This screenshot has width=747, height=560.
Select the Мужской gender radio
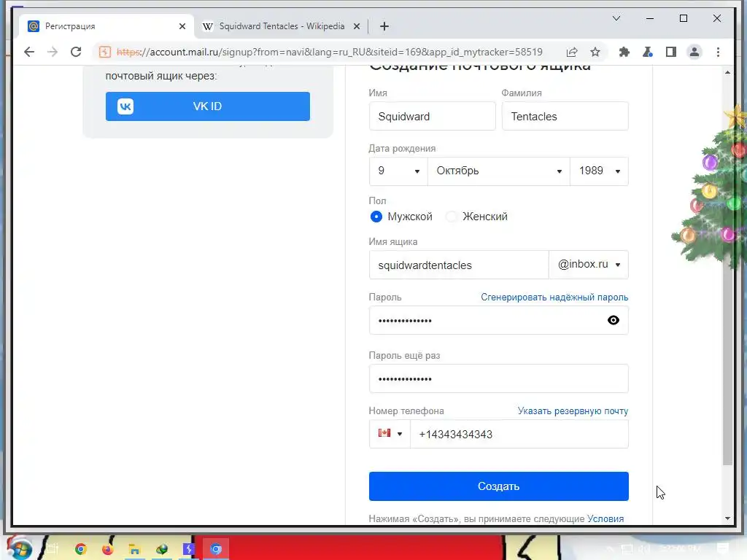click(x=376, y=217)
